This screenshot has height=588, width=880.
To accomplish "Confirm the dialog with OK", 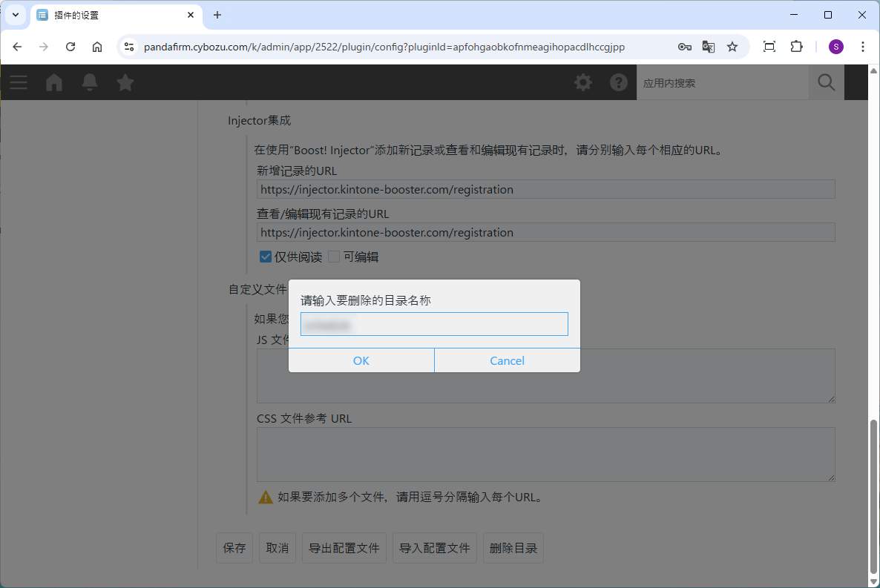I will point(361,360).
